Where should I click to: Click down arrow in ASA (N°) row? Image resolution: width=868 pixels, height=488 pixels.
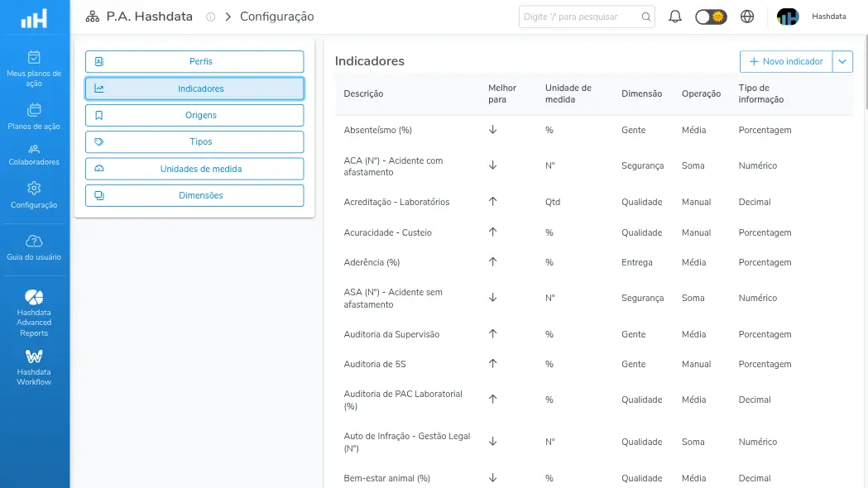point(492,298)
